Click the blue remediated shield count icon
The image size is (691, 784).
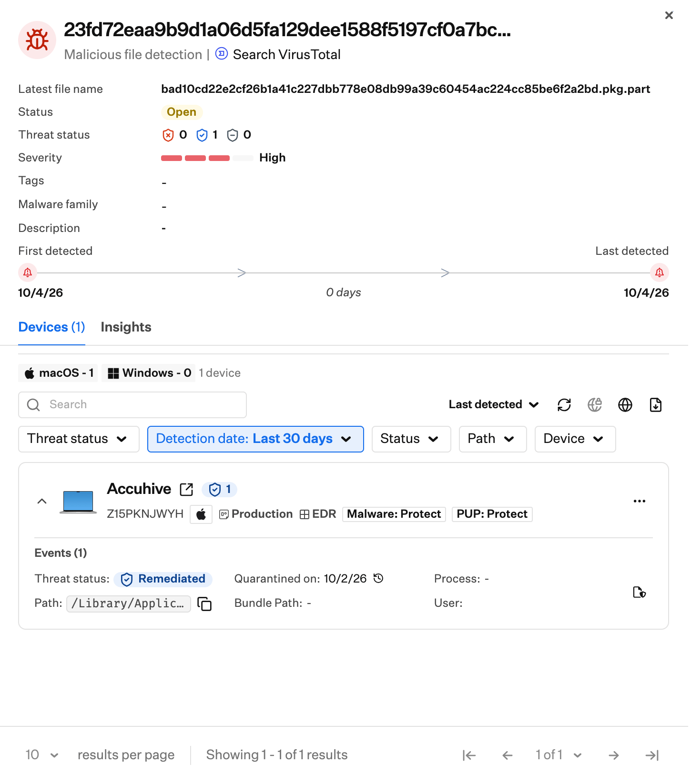coord(202,135)
